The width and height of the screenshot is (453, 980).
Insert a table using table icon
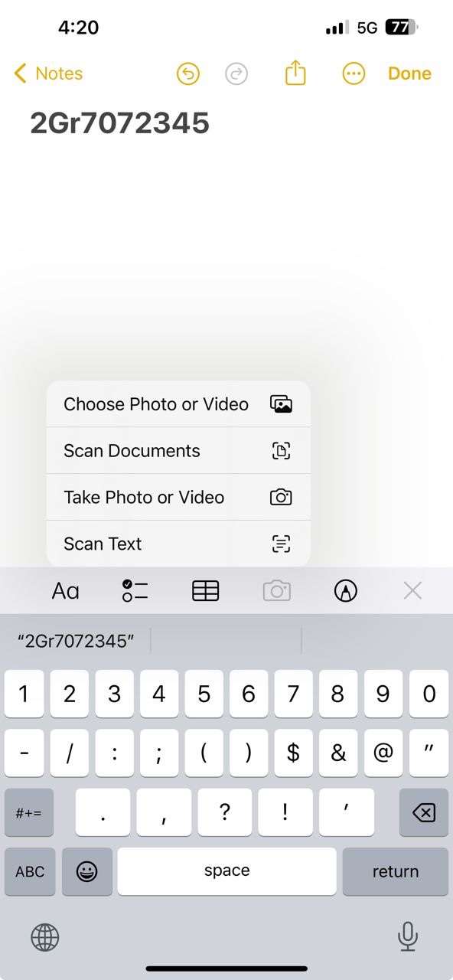click(x=205, y=590)
